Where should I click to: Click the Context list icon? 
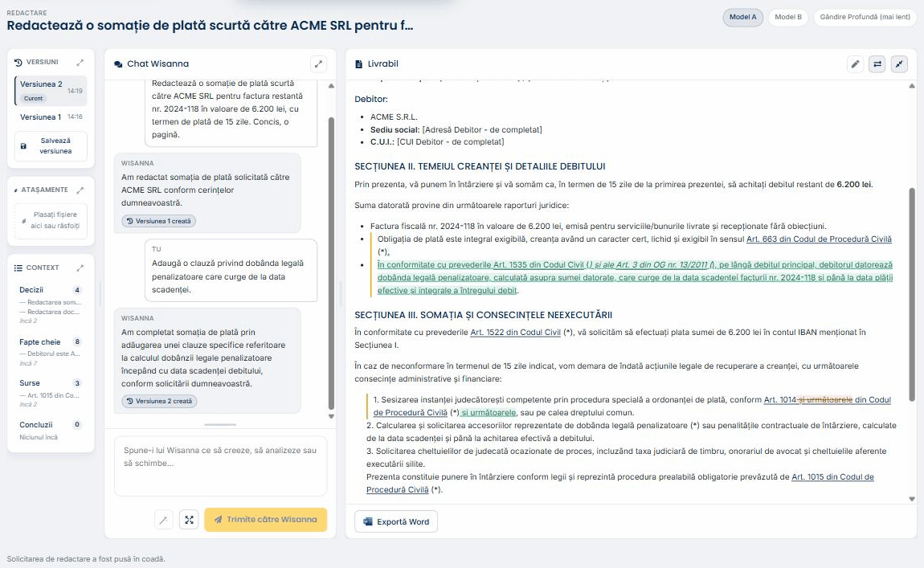pyautogui.click(x=18, y=268)
